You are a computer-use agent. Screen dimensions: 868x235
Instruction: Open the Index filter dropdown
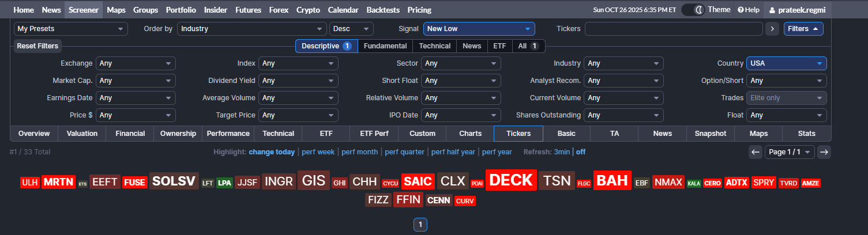point(298,63)
